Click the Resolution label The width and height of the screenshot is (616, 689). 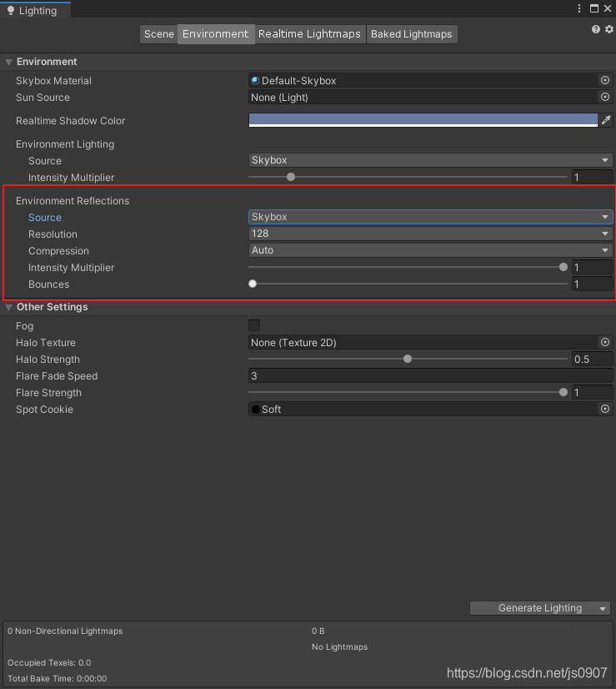click(53, 234)
